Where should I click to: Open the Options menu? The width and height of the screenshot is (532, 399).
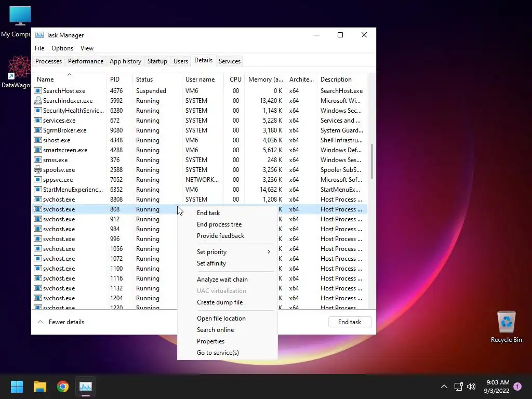[62, 48]
